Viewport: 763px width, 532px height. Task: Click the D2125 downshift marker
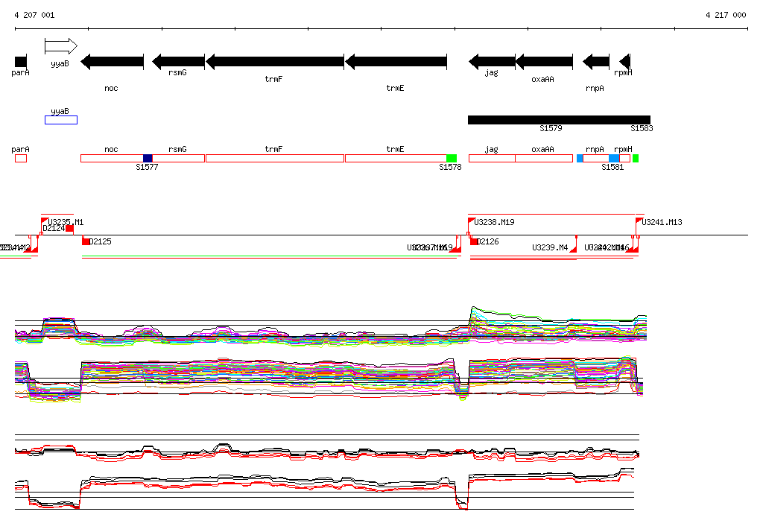[86, 241]
